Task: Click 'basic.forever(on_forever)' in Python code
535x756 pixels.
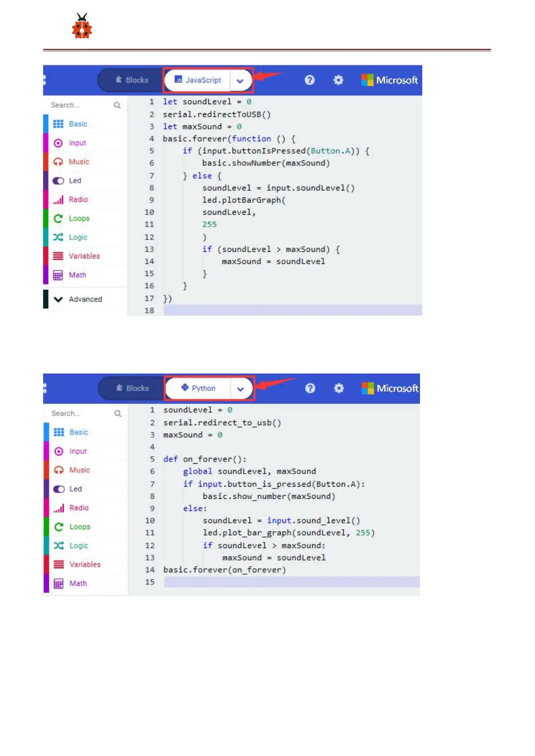Action: click(225, 570)
